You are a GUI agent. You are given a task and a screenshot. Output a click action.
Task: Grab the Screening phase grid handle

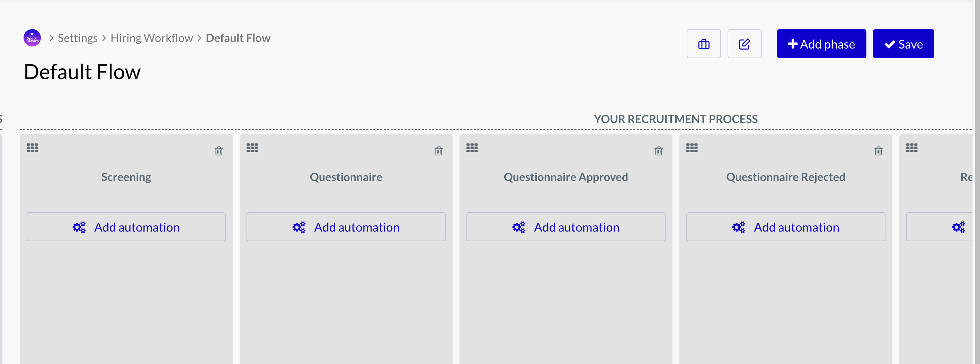32,148
